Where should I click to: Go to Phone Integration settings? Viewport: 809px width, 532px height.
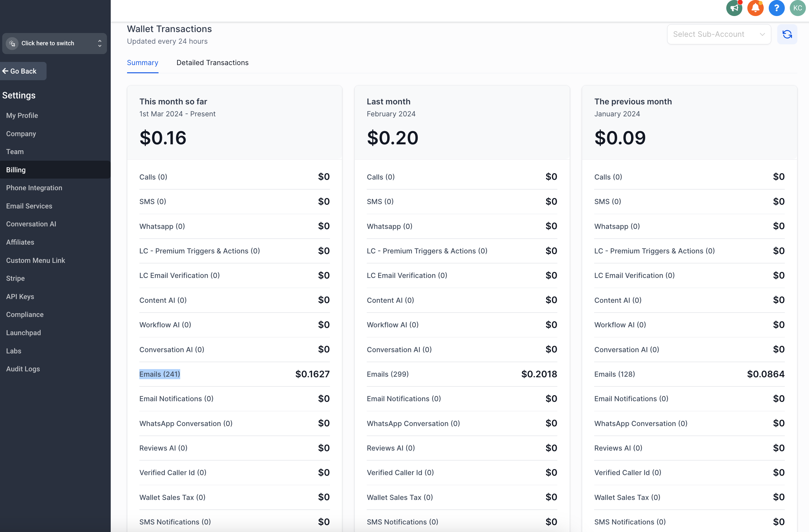pos(34,188)
